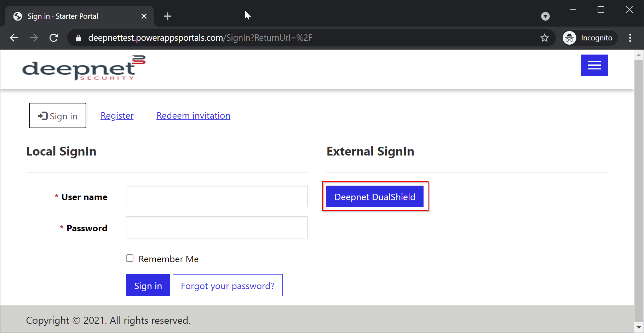The height and width of the screenshot is (333, 644).
Task: Open the Redeem invitation tab
Action: coord(193,116)
